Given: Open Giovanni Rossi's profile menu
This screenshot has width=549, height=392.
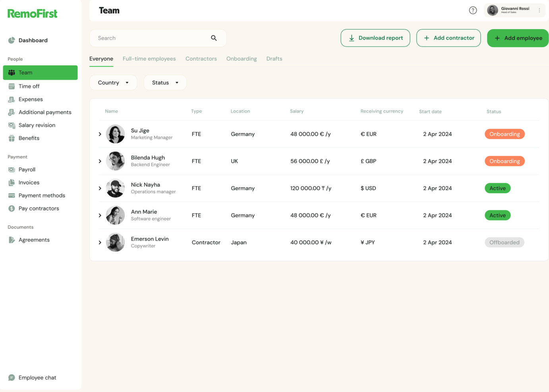Looking at the screenshot, I should [x=539, y=10].
